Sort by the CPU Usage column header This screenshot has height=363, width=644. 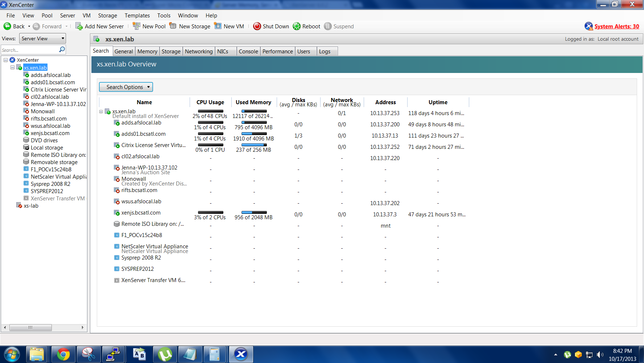pyautogui.click(x=210, y=102)
